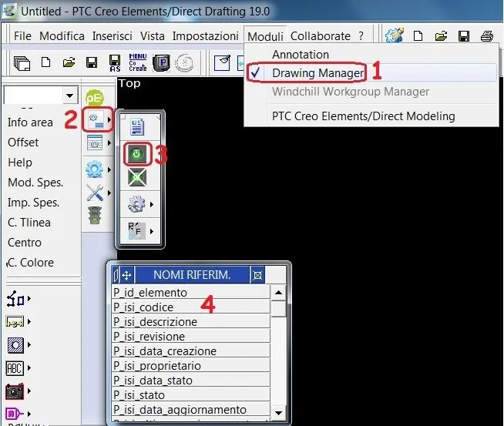Click the ABC text tool icon
Viewport: 504px width, 426px height.
coord(15,368)
